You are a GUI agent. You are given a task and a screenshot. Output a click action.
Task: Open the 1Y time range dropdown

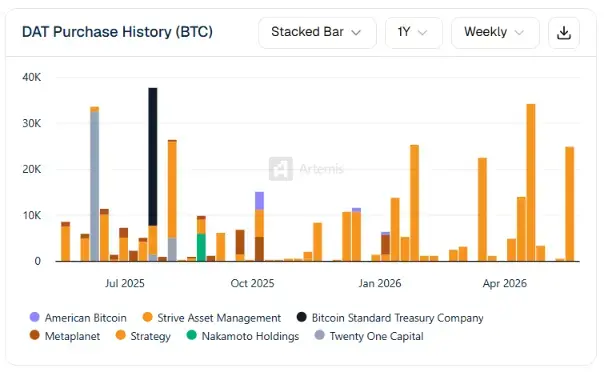(x=413, y=33)
